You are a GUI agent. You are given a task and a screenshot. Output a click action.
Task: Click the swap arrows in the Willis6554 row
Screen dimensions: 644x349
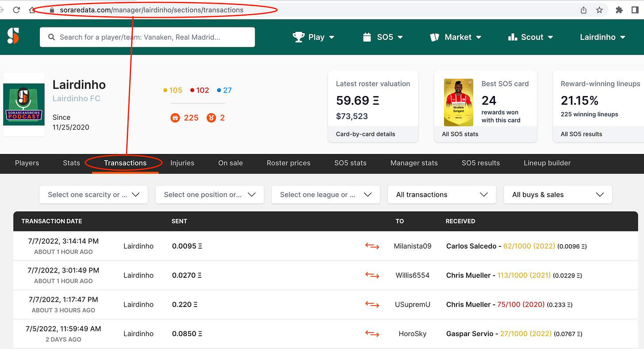[x=372, y=275]
